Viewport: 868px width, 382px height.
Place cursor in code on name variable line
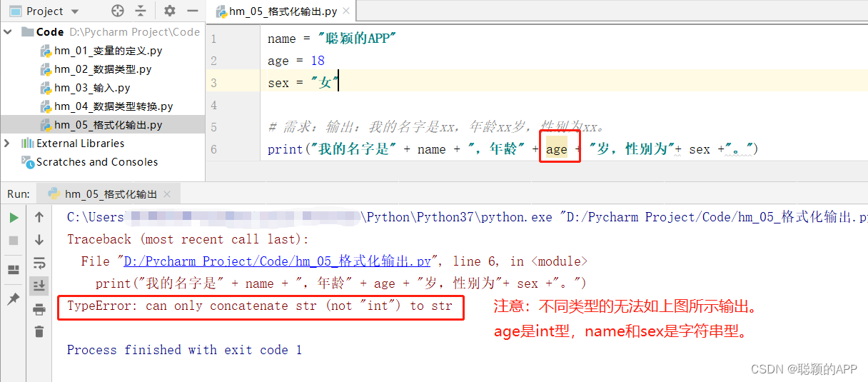pos(331,39)
